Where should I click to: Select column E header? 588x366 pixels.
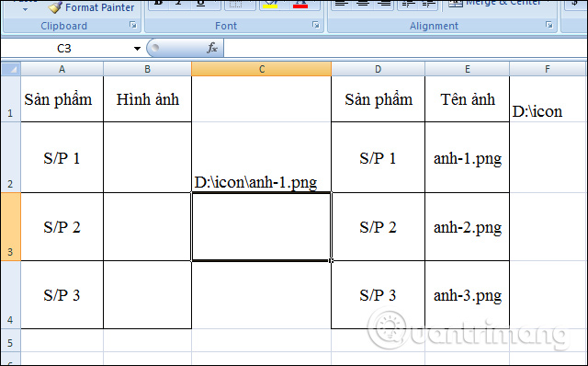(468, 69)
